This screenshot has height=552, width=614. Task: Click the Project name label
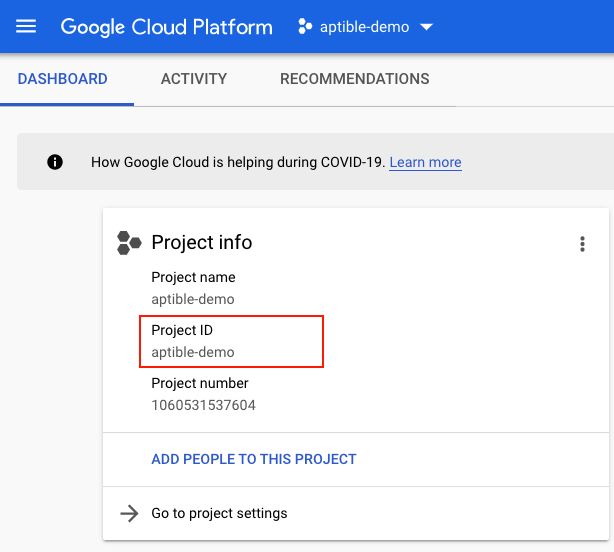pos(193,277)
